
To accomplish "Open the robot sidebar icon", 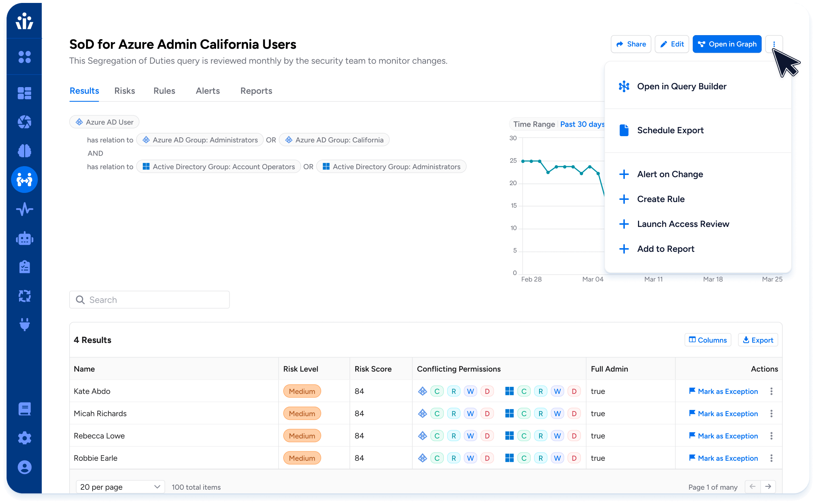I will tap(24, 238).
